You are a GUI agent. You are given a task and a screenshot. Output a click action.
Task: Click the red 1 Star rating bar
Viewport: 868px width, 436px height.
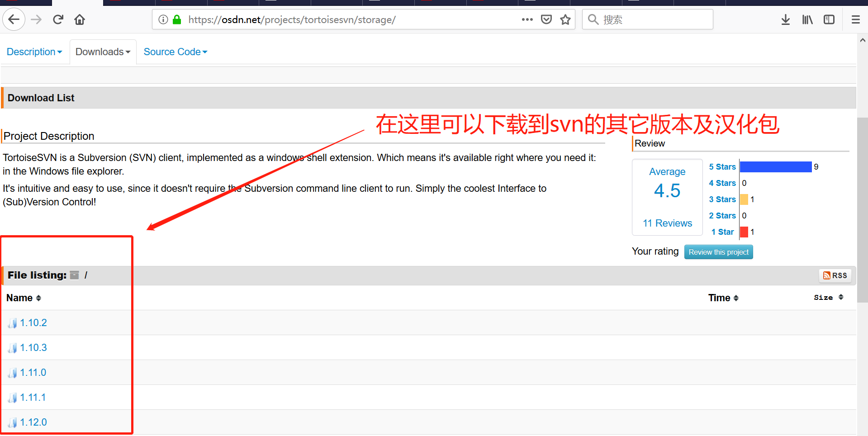click(x=744, y=232)
